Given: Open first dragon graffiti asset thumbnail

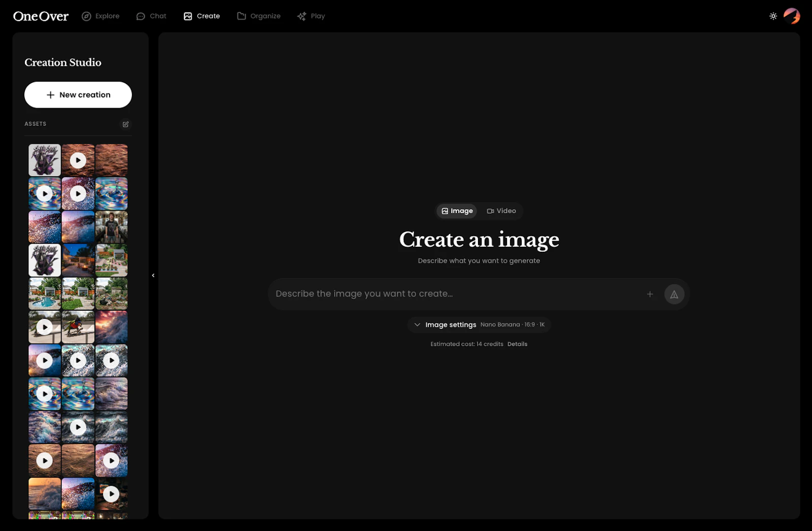Looking at the screenshot, I should (45, 160).
